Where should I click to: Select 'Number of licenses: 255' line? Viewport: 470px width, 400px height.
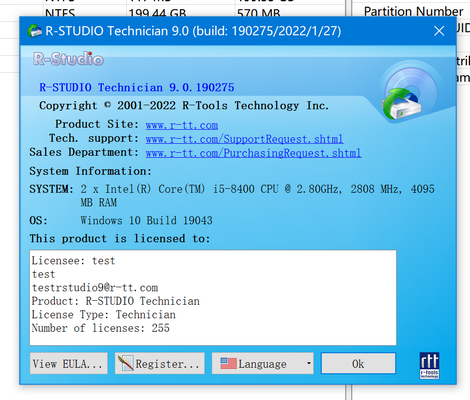click(101, 328)
